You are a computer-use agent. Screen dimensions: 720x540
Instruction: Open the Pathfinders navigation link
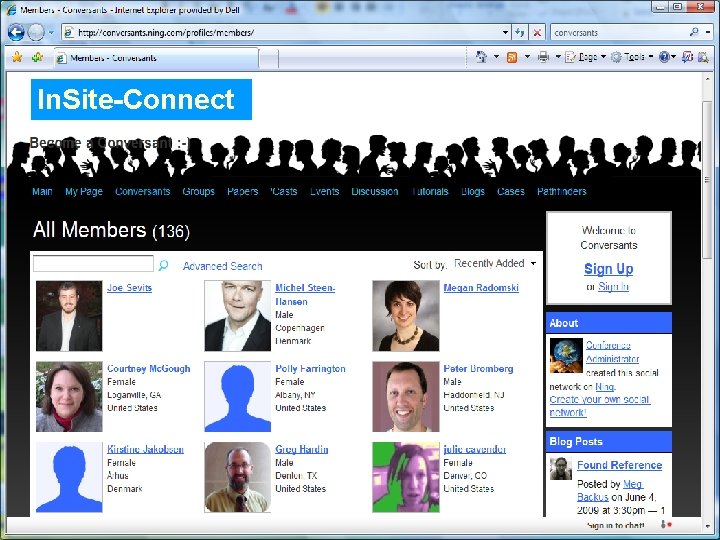point(562,191)
